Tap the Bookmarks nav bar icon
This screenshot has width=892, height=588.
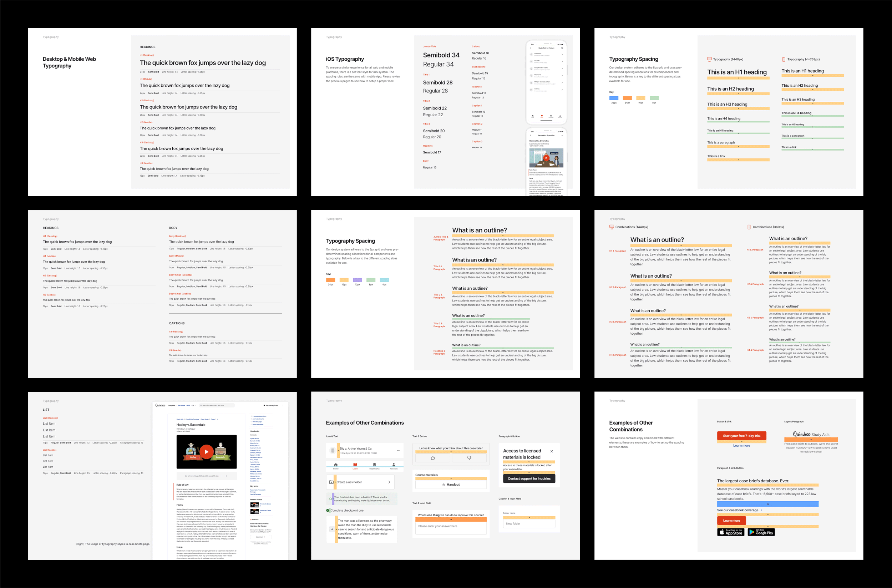tap(374, 465)
